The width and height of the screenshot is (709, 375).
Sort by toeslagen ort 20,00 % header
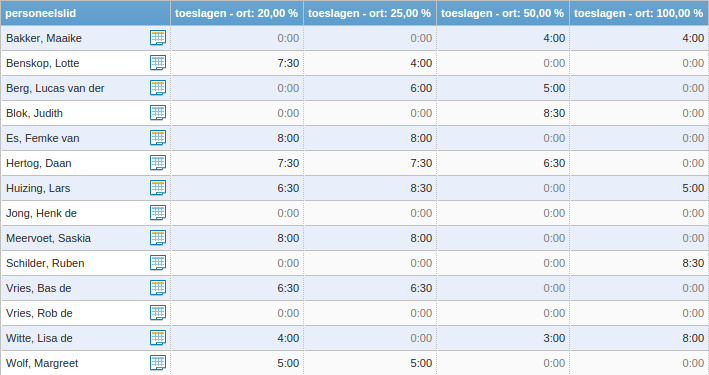tap(236, 13)
